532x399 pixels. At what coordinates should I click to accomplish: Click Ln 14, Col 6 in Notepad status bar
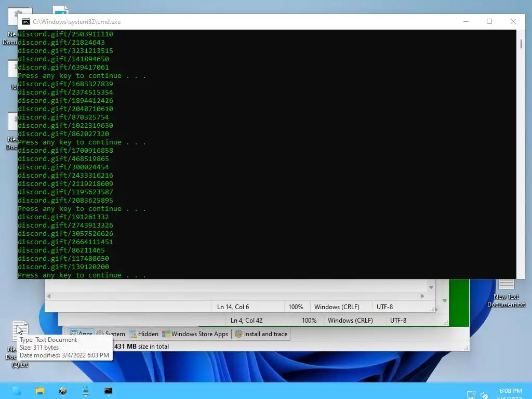pyautogui.click(x=233, y=307)
